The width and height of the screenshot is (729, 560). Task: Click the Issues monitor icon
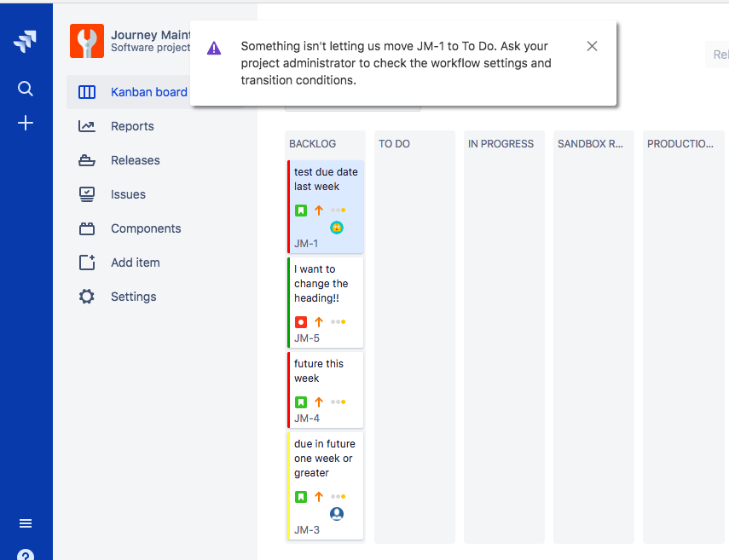(x=87, y=194)
